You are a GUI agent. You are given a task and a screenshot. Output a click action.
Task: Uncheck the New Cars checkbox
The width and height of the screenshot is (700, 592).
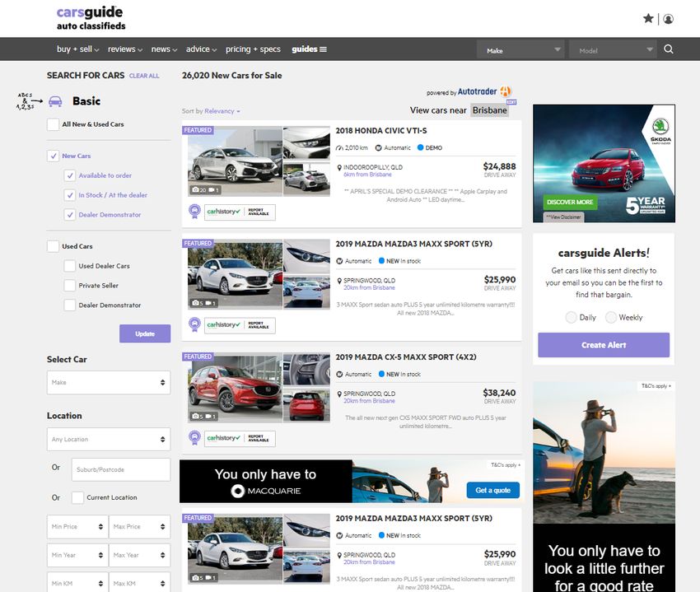pyautogui.click(x=54, y=156)
